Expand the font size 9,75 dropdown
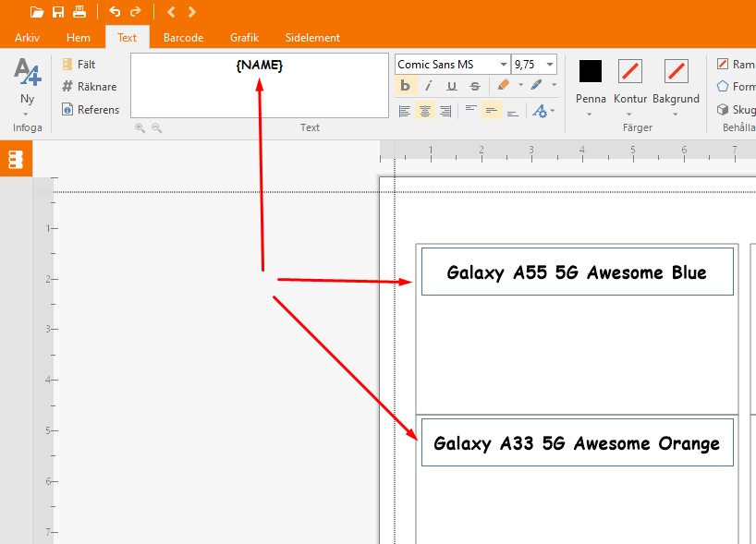 click(x=550, y=65)
